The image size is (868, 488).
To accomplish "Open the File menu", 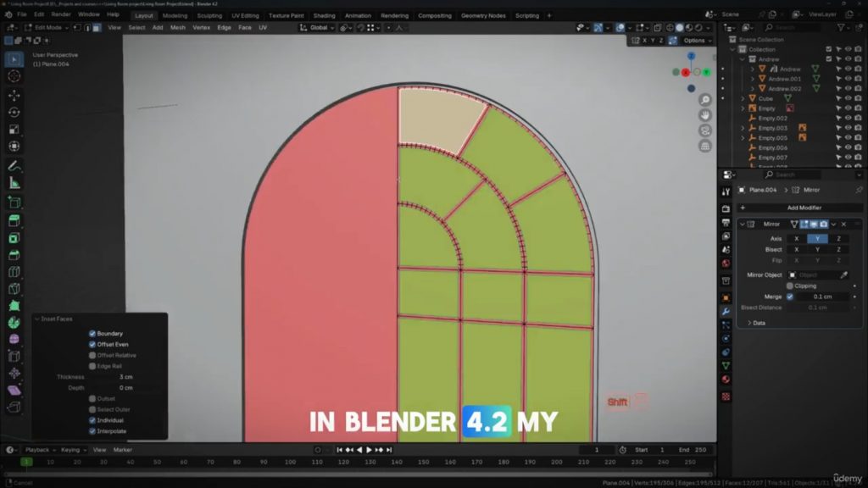I will [21, 14].
